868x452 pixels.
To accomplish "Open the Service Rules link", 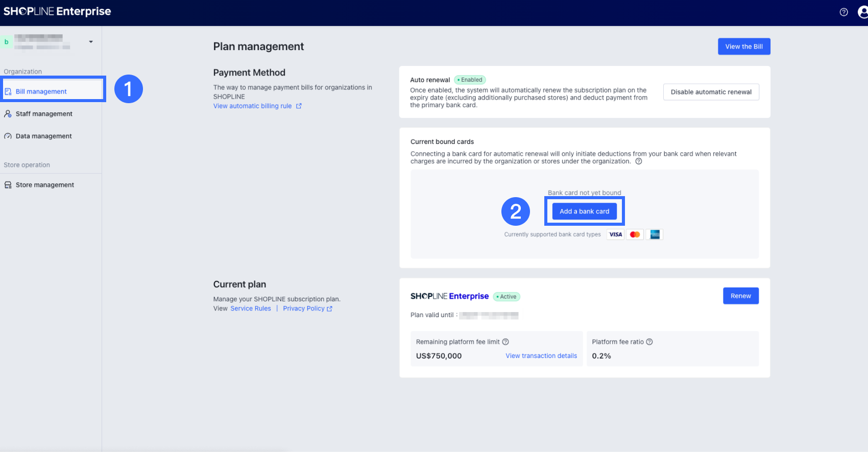I will (251, 308).
